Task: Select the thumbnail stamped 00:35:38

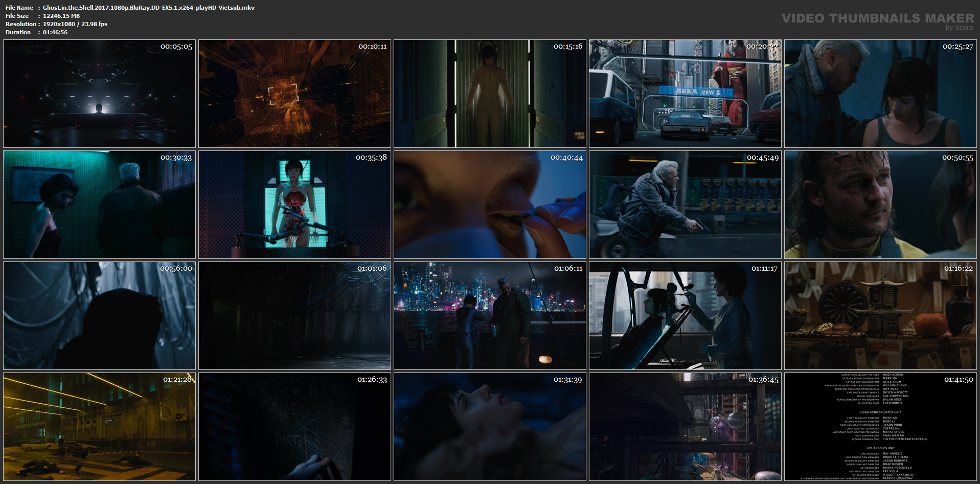Action: [294, 205]
